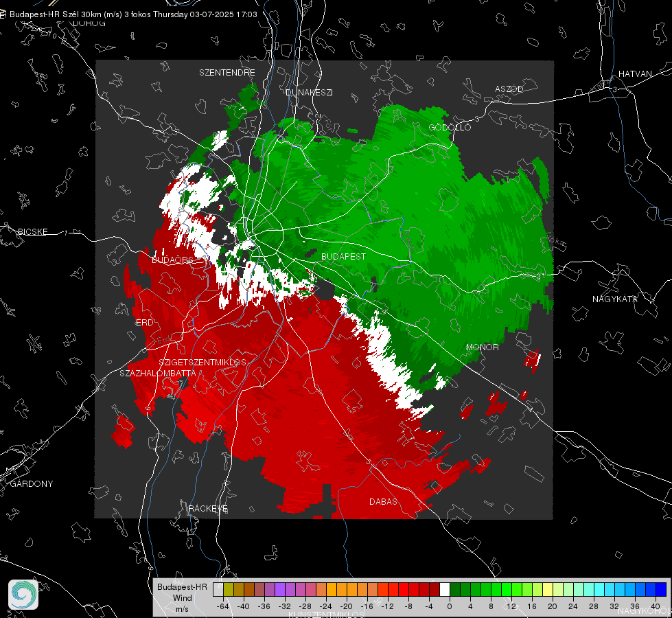This screenshot has width=672, height=618.
Task: Select the darkest green swatch beside the white one
Action: [x=455, y=589]
